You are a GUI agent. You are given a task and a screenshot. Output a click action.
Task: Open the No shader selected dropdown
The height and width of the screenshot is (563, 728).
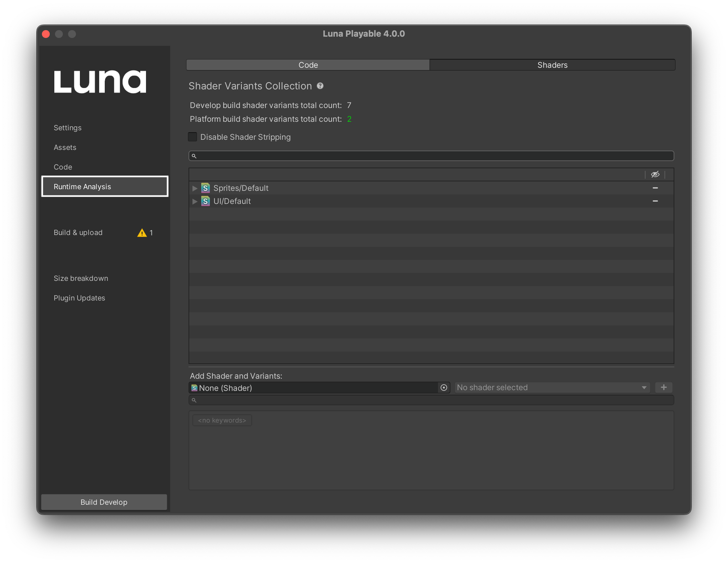point(552,388)
